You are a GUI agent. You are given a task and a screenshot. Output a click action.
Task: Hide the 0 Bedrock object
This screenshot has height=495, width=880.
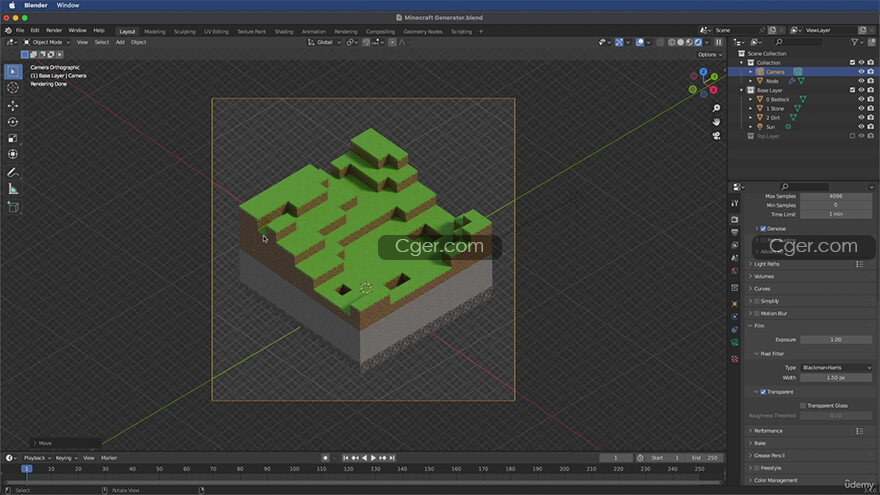pos(861,99)
